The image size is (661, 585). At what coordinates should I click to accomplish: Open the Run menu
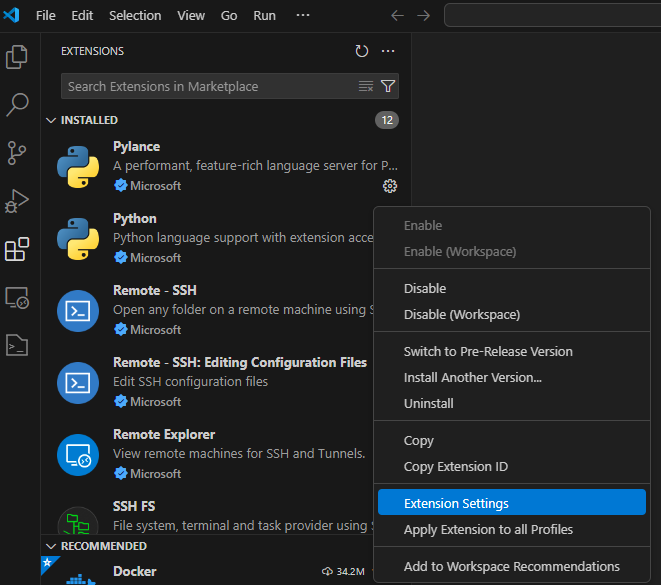click(x=264, y=16)
